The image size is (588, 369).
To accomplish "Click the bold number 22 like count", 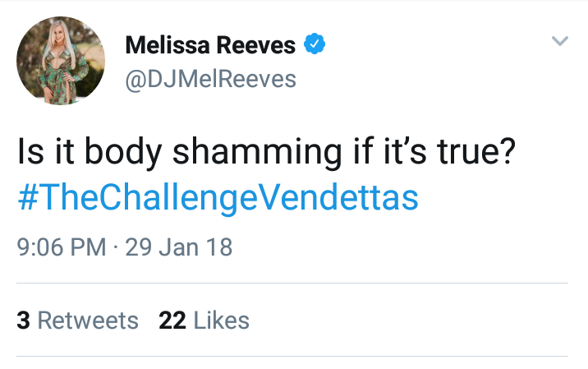I will (172, 321).
